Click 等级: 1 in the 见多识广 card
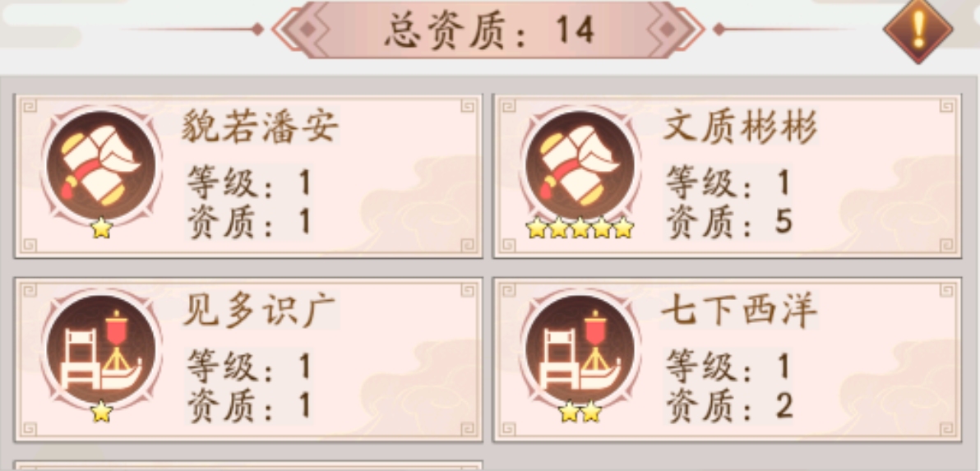This screenshot has height=471, width=980. click(x=249, y=367)
